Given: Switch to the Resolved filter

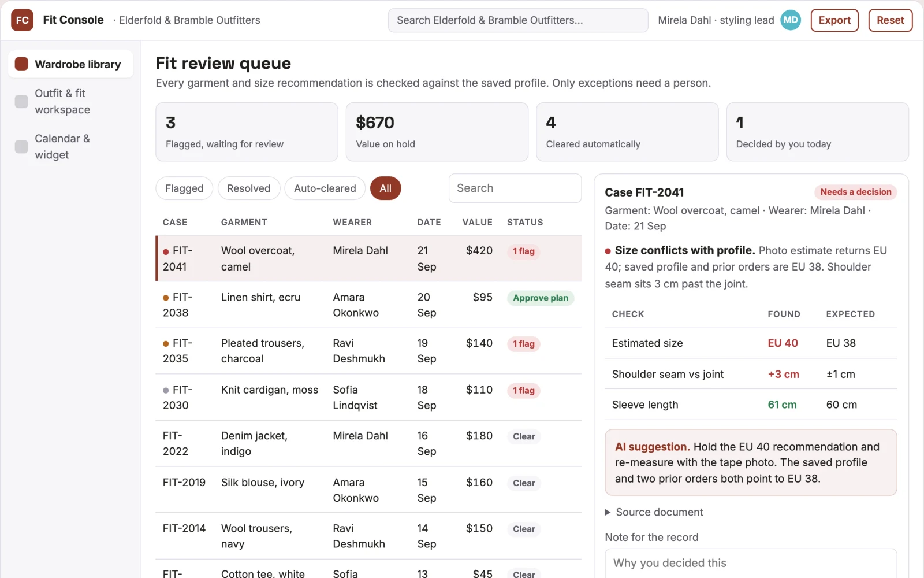Looking at the screenshot, I should click(x=248, y=188).
